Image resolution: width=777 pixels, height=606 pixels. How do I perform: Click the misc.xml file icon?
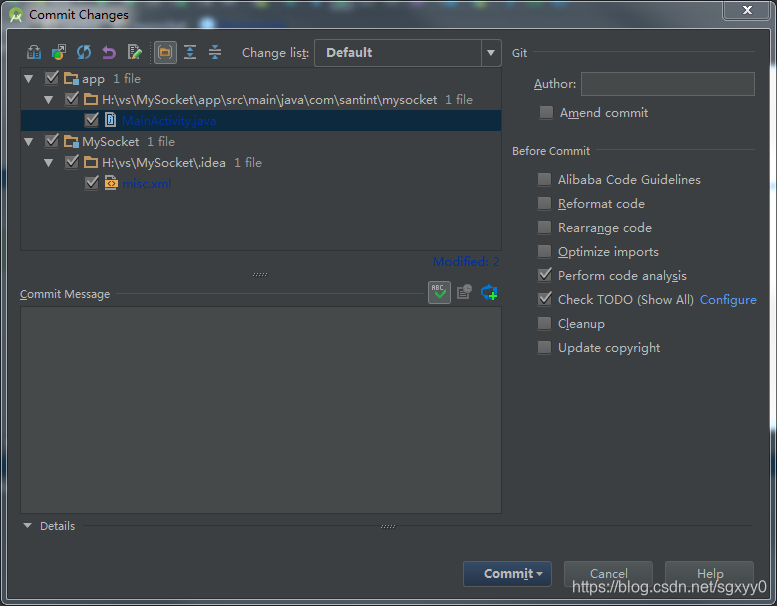[x=111, y=183]
